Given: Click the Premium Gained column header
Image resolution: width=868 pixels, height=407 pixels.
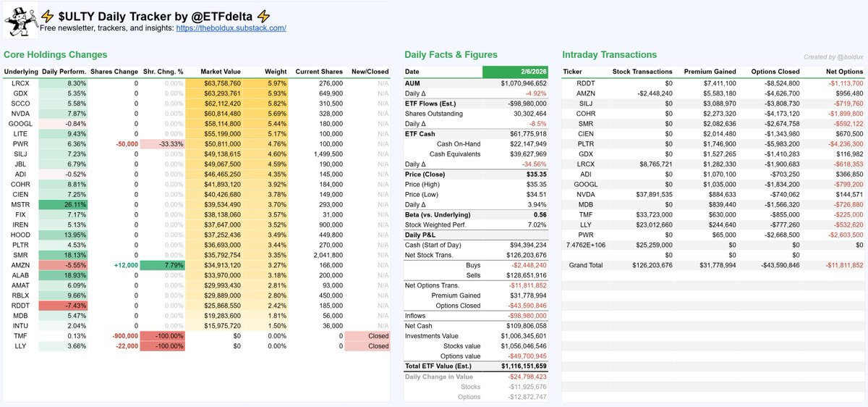Looking at the screenshot, I should pyautogui.click(x=710, y=72).
